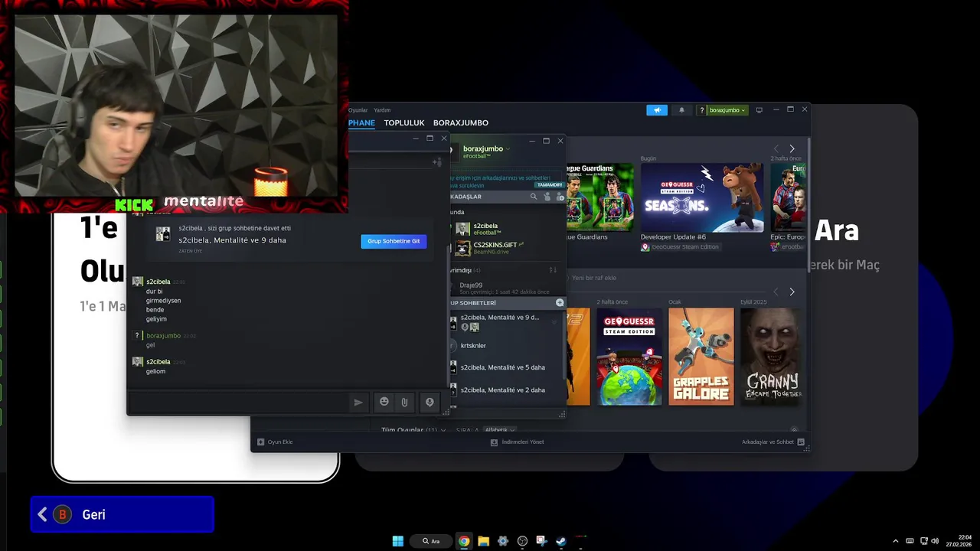Expand the boraxjumbo status dropdown in friends list
Viewport: 980px width, 551px height.
tap(508, 148)
